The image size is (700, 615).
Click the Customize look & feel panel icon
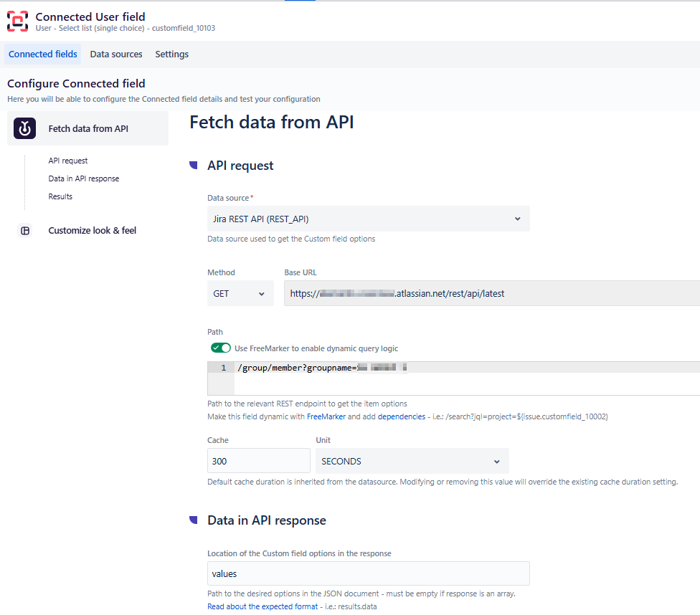25,230
